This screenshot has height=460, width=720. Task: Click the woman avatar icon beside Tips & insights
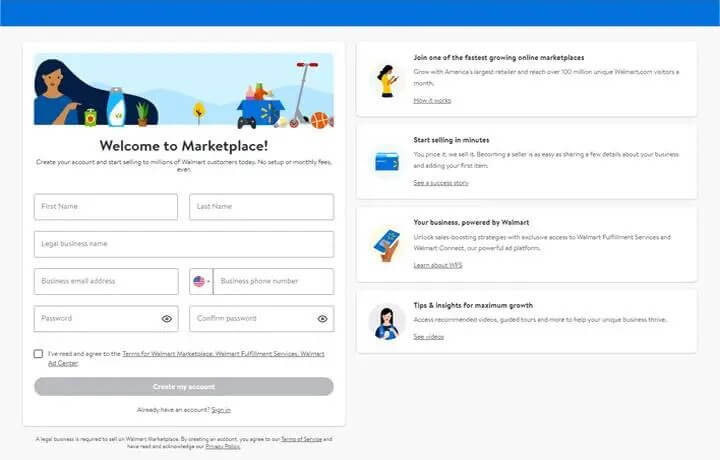387,323
